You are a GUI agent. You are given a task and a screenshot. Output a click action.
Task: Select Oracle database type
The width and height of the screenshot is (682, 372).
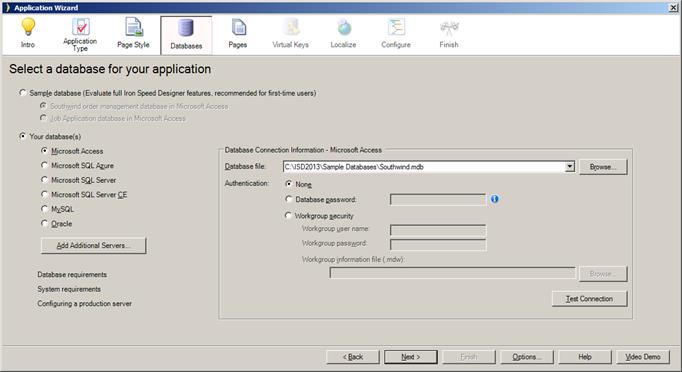pos(44,223)
